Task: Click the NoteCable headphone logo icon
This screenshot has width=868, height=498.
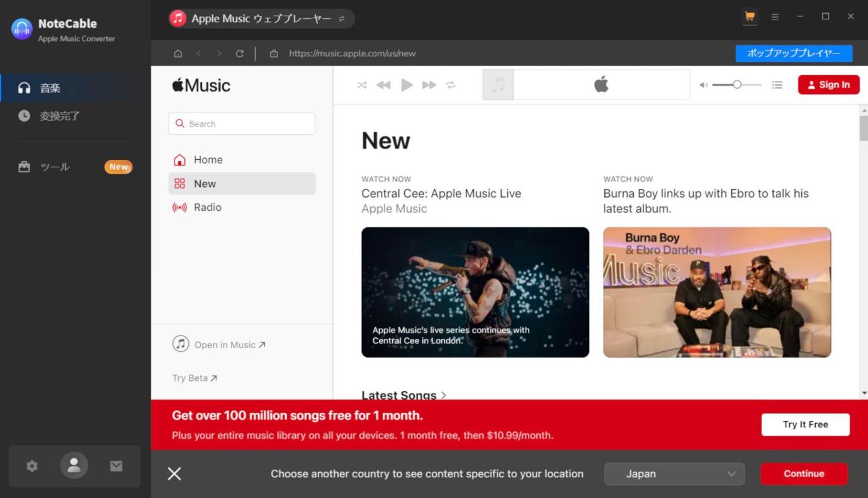Action: [x=21, y=29]
